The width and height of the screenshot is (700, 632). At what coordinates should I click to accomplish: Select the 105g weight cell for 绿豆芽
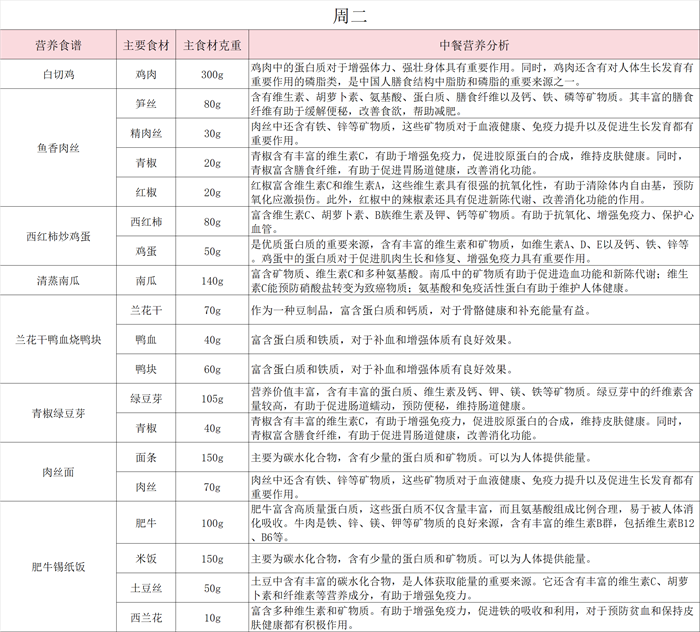[211, 399]
